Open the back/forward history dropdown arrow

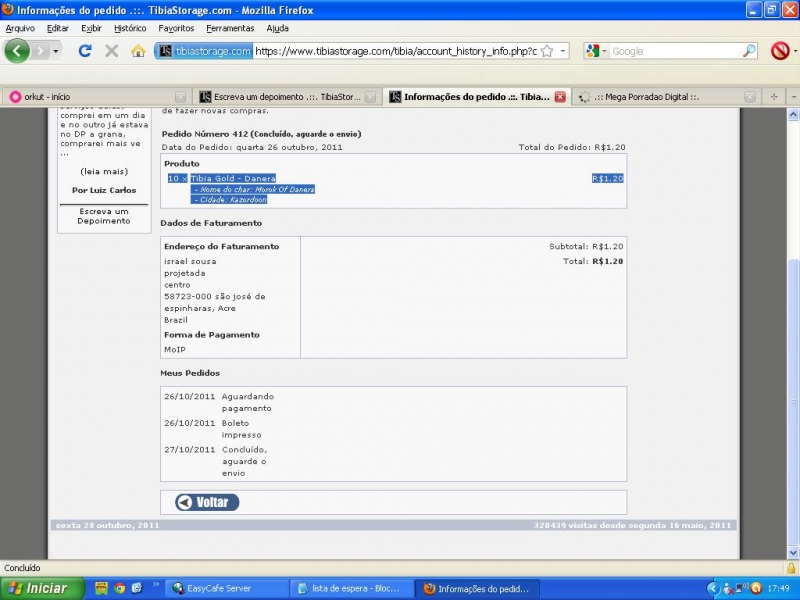(55, 51)
